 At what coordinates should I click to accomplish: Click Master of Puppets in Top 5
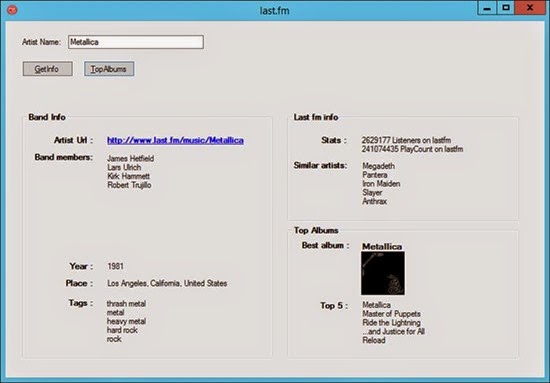point(391,314)
